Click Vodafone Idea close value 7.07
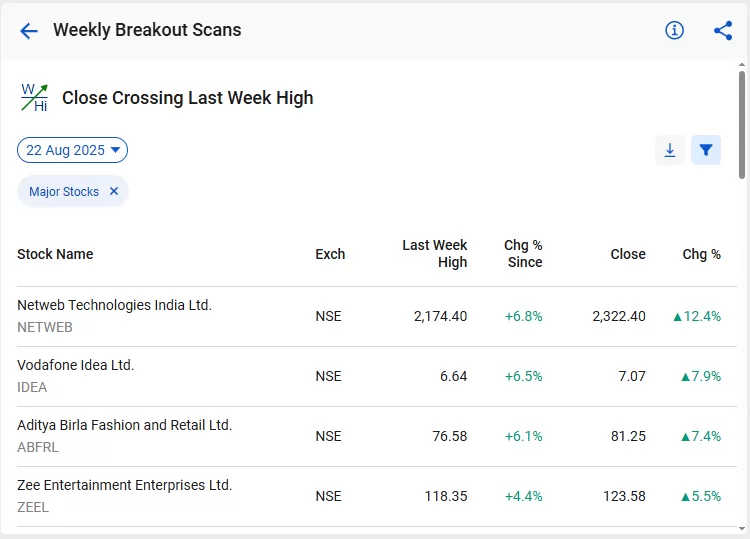The height and width of the screenshot is (539, 750). 632,376
